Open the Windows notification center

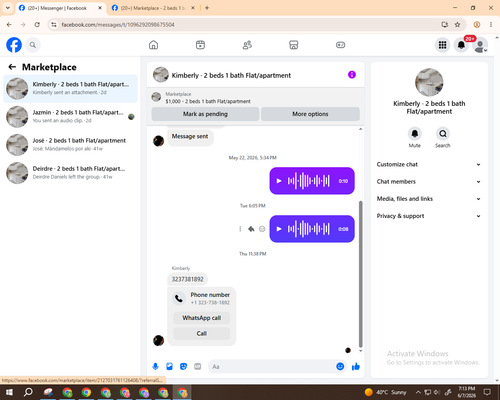(x=487, y=392)
